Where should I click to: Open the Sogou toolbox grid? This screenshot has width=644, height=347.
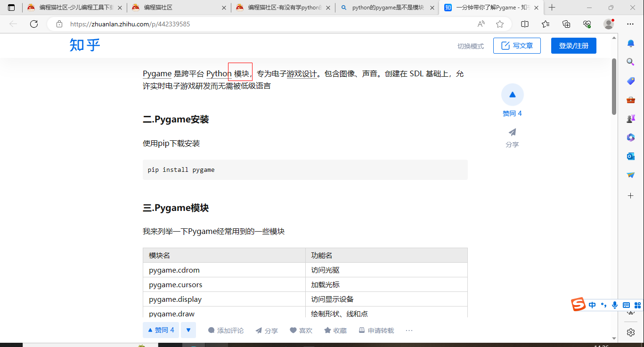pyautogui.click(x=637, y=305)
